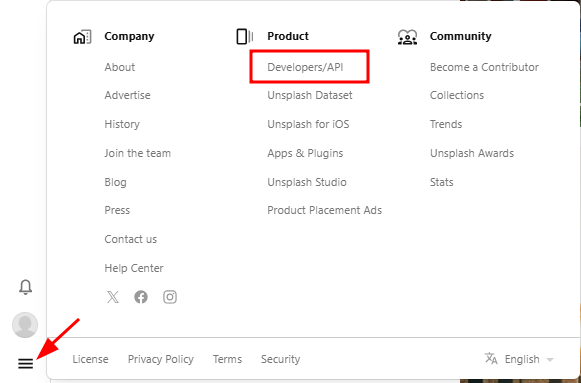Open the License page
This screenshot has height=383, width=581.
click(90, 359)
